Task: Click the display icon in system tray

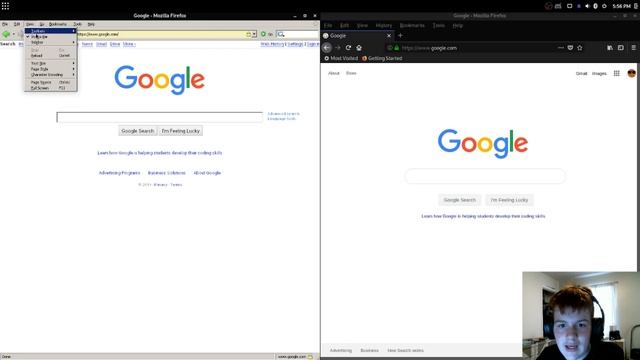Action: click(x=569, y=6)
